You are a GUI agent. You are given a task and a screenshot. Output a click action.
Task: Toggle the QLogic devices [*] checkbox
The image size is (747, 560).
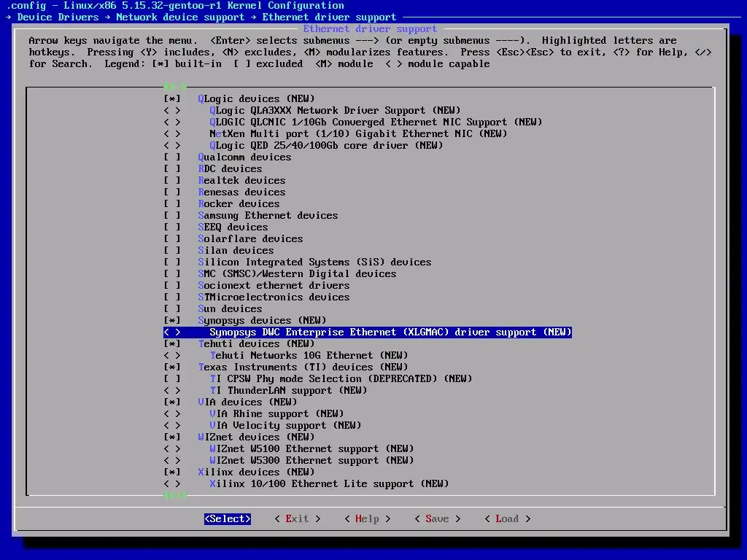(x=172, y=99)
